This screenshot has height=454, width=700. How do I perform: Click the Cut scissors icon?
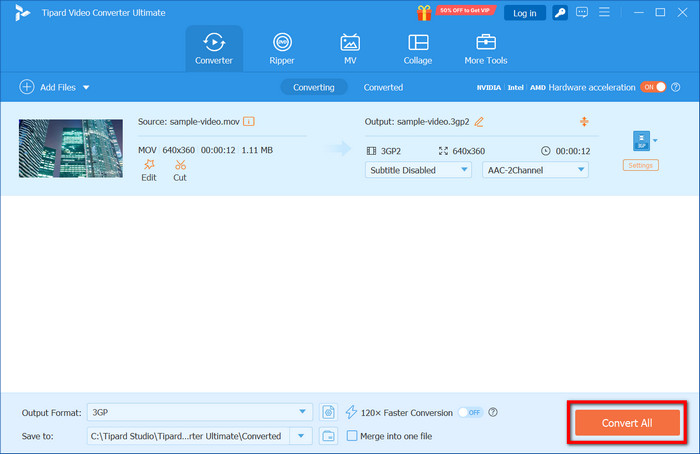point(180,165)
